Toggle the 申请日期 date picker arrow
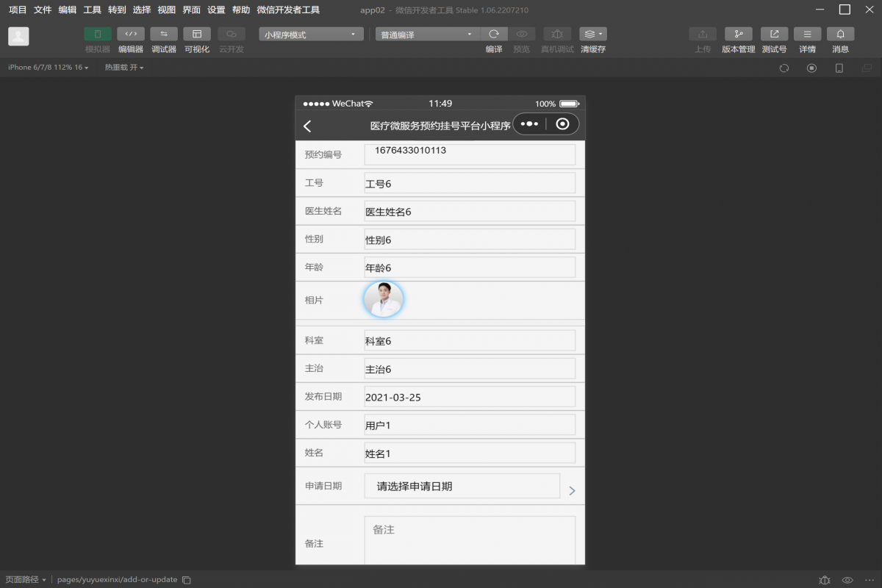 pos(572,490)
